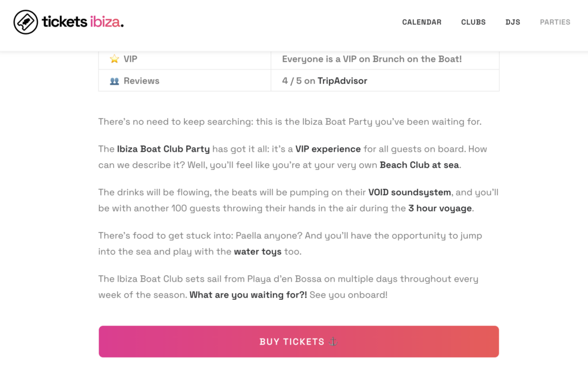Click the bold "Ibiza Boat Club Party" text
The image size is (588, 366).
pyautogui.click(x=163, y=149)
